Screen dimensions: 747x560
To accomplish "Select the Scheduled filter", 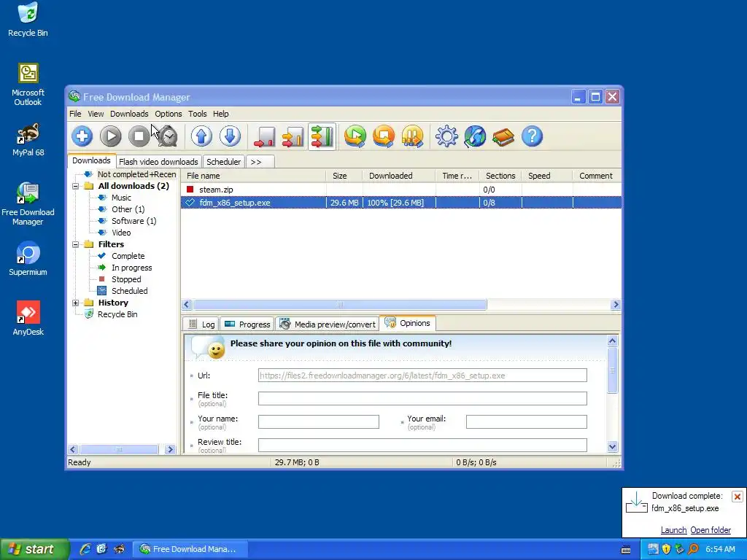I will pos(130,291).
